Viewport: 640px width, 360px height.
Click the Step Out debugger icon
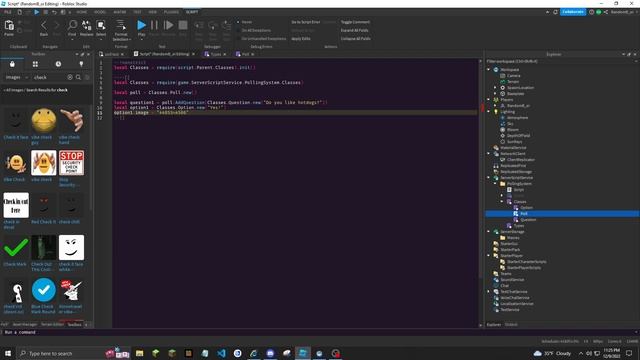226,26
